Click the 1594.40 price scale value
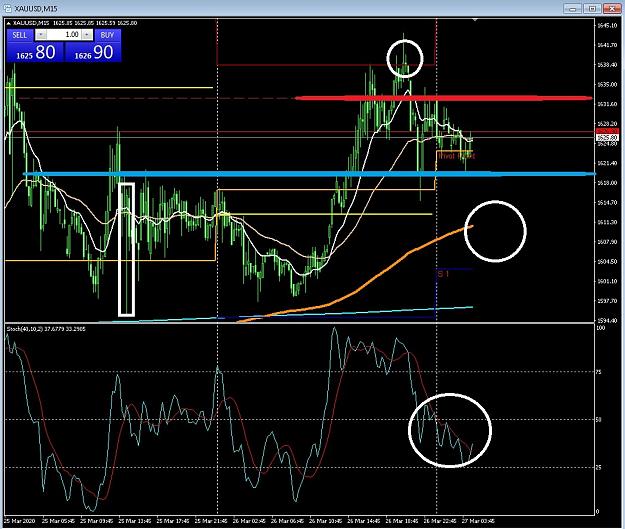 click(x=607, y=320)
